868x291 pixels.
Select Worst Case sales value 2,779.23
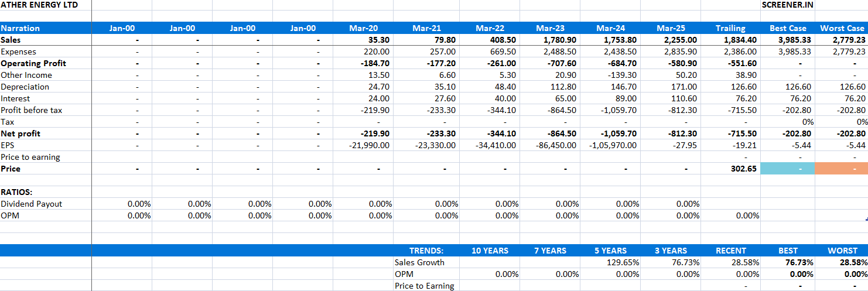pos(849,40)
